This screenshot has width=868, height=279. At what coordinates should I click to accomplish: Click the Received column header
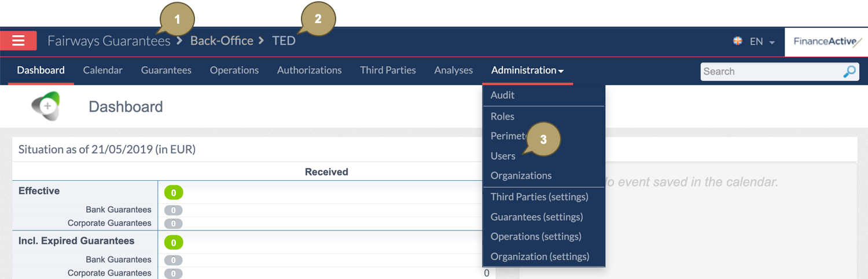tap(326, 172)
